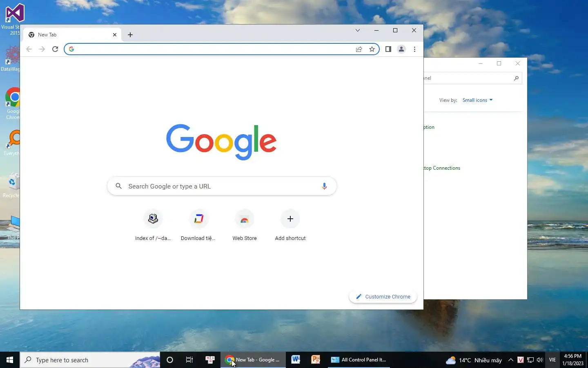Open Everything desktop shortcut
The width and height of the screenshot is (588, 368).
tap(12, 143)
